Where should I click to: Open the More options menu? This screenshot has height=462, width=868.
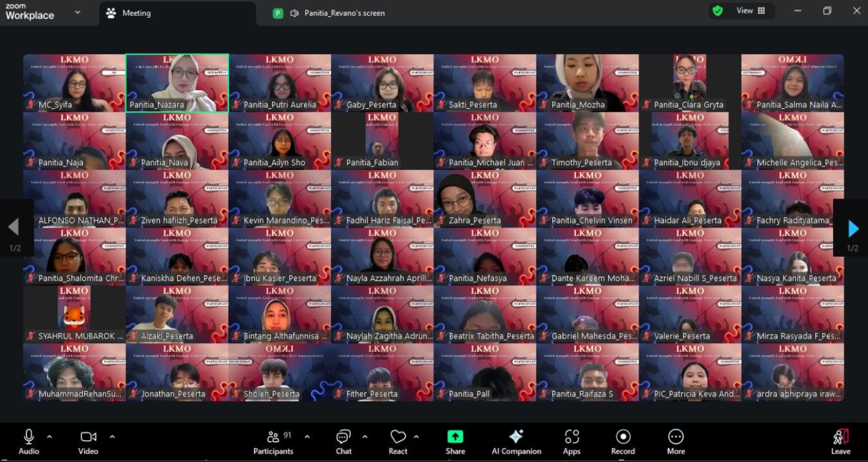click(676, 442)
